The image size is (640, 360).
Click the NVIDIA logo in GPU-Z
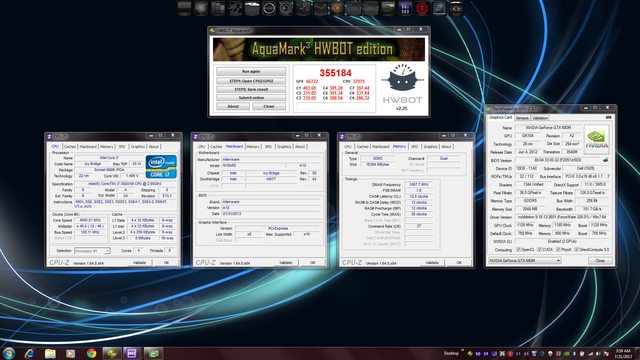pos(596,139)
